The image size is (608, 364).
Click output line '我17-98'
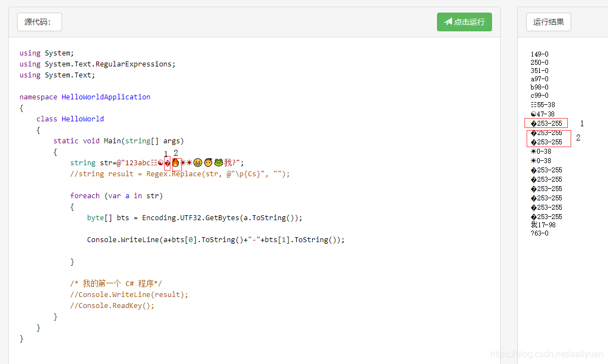(x=543, y=225)
